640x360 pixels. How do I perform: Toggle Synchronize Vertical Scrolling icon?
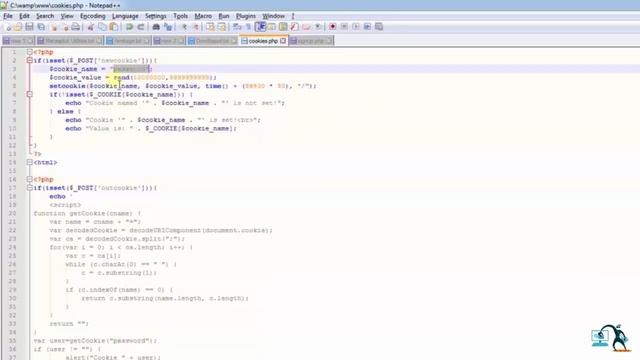210,27
